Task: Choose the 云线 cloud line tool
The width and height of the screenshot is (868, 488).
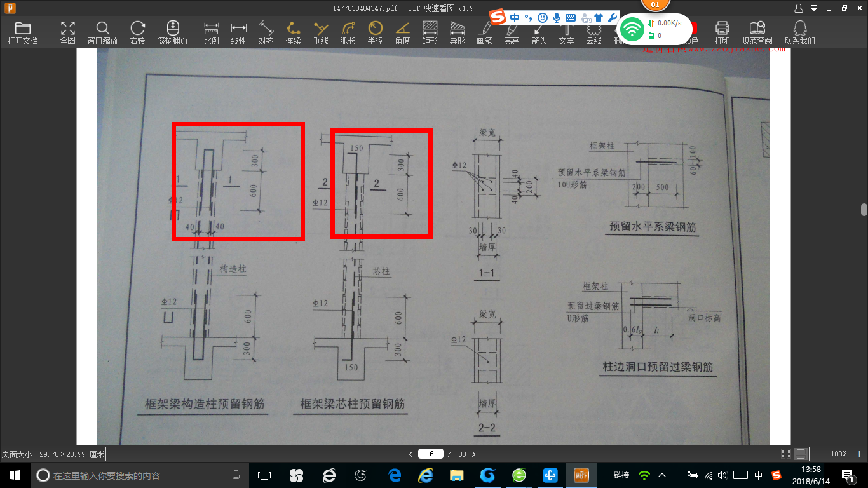Action: click(593, 35)
